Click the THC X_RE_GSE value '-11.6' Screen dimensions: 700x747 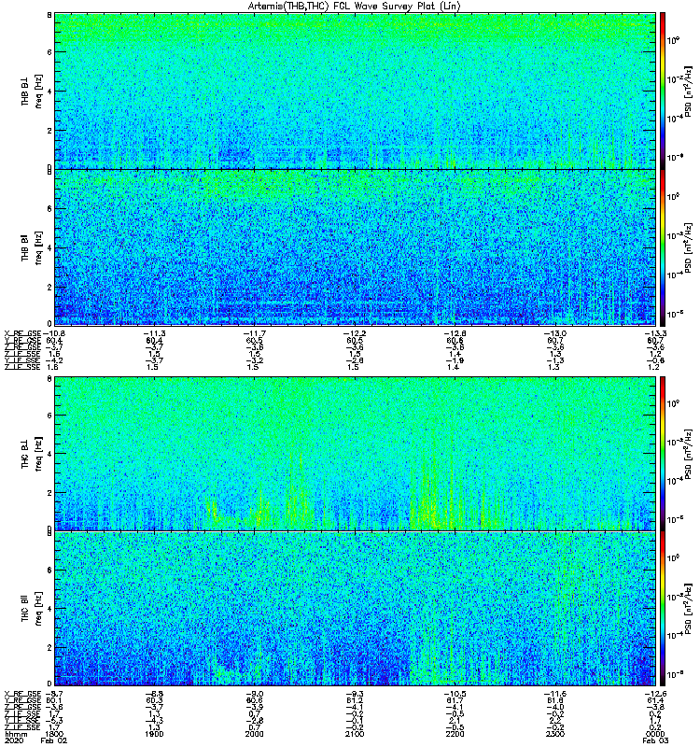tap(555, 694)
